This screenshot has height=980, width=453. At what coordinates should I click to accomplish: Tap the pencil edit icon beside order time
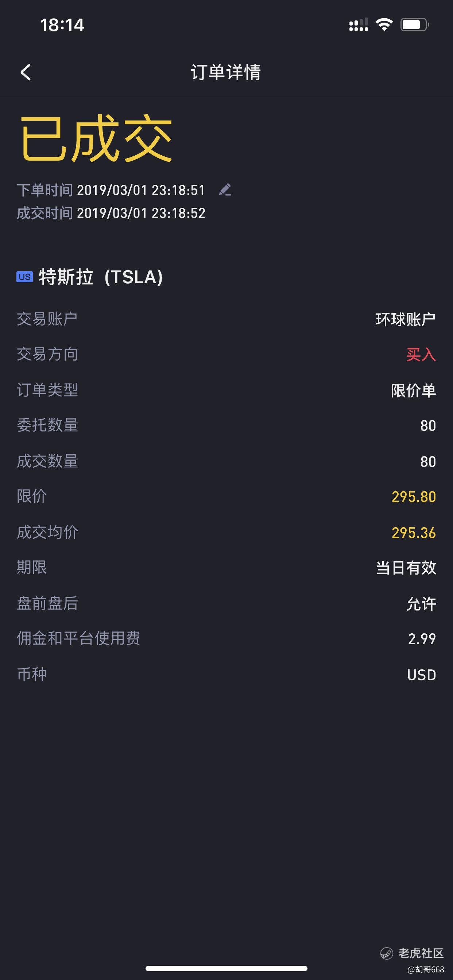[x=225, y=190]
